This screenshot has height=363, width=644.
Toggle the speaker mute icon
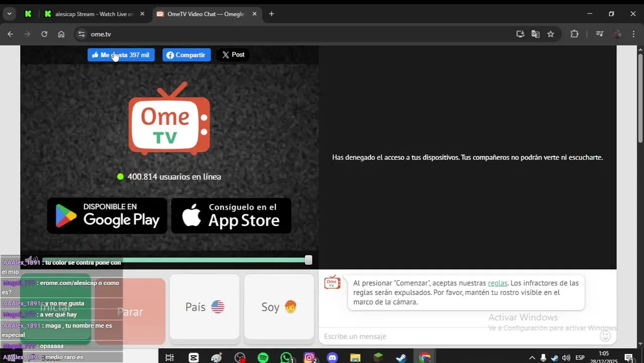coord(32,260)
